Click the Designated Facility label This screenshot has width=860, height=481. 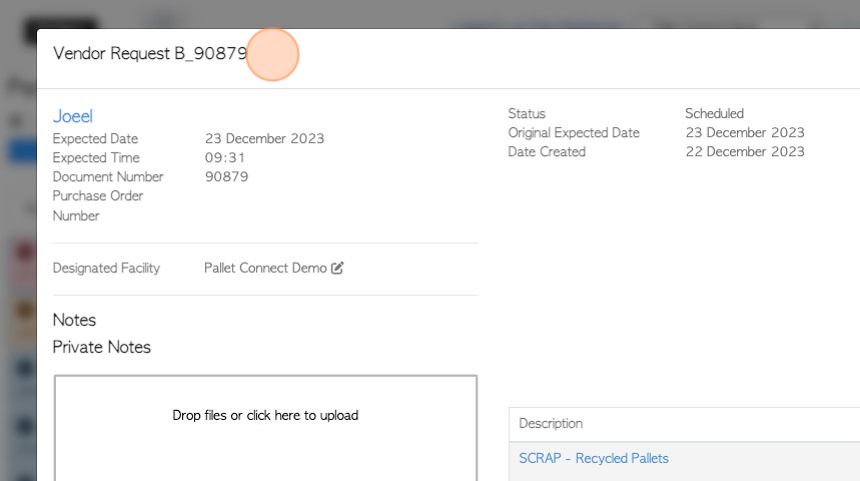[x=106, y=268]
